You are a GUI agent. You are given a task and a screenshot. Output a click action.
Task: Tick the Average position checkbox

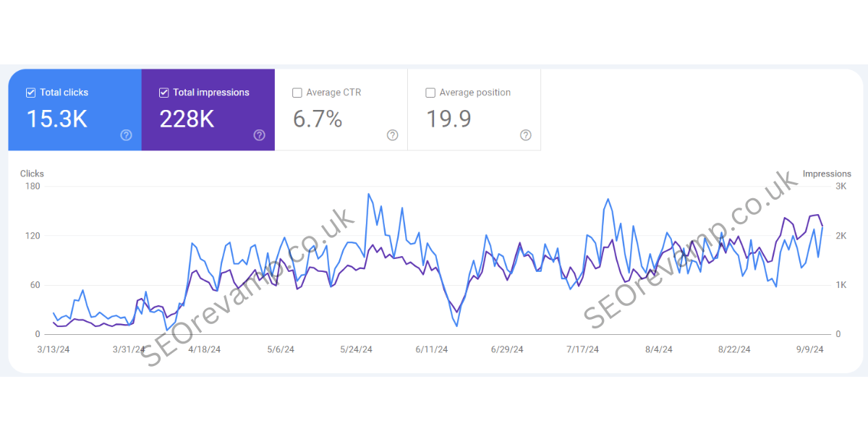tap(430, 93)
